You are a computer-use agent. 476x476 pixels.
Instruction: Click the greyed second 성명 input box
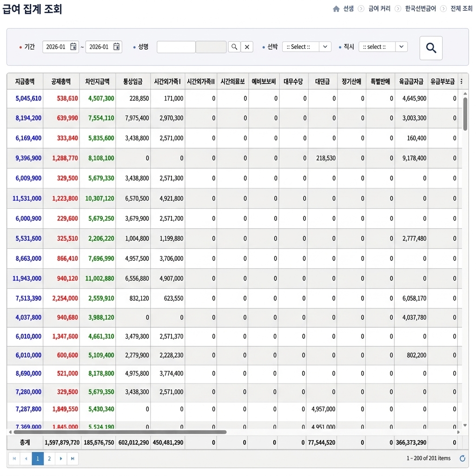211,47
